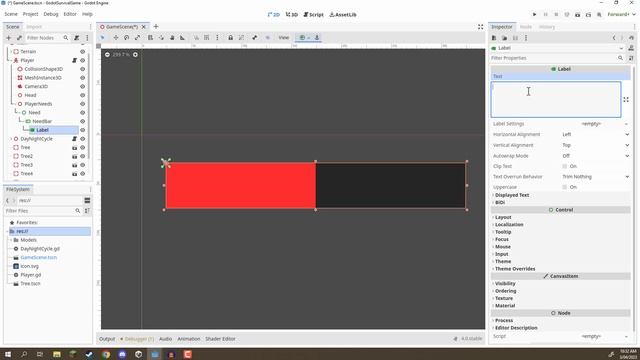Screen dimensions: 640x360
Task: Toggle FileSystem split view mode
Action: point(87,200)
